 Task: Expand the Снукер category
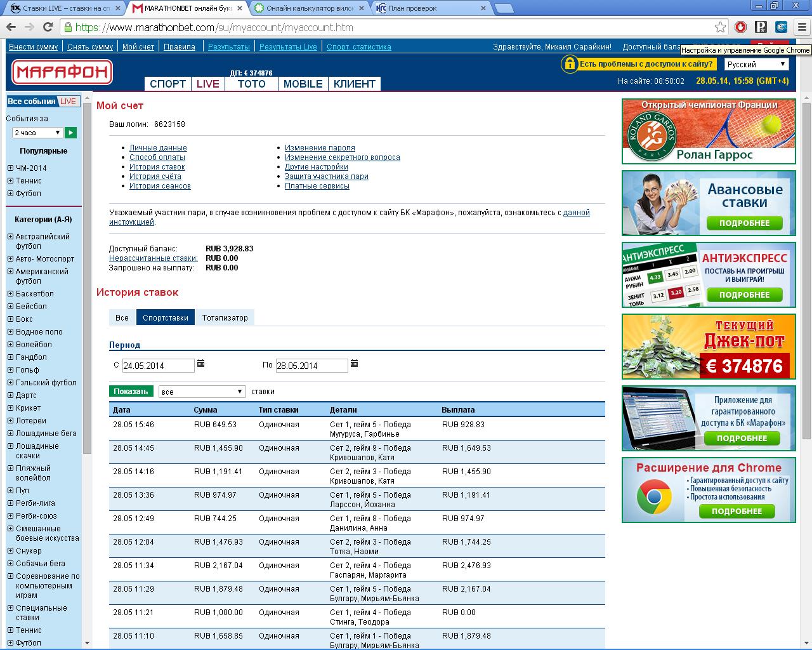(x=10, y=551)
